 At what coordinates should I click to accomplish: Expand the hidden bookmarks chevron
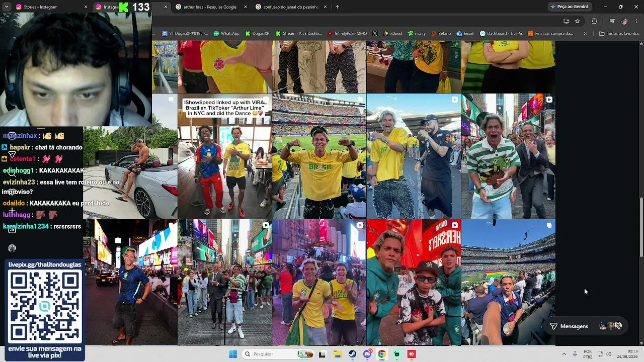click(x=585, y=34)
